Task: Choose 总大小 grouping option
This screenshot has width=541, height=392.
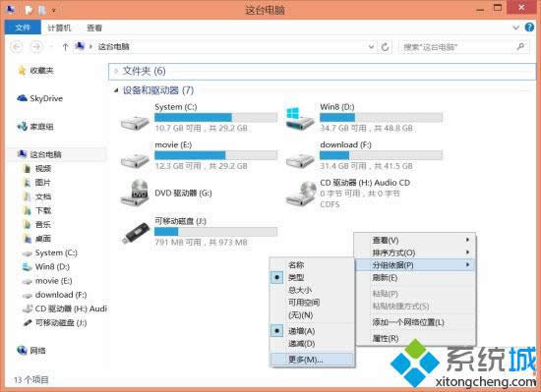Action: point(300,290)
